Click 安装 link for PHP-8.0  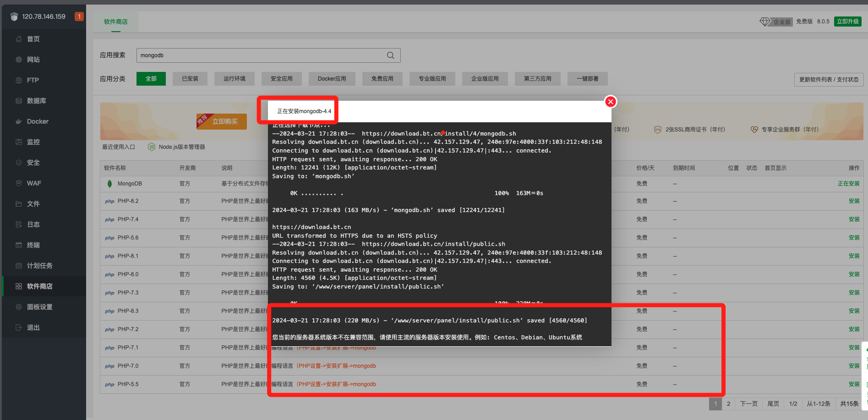coord(854,274)
